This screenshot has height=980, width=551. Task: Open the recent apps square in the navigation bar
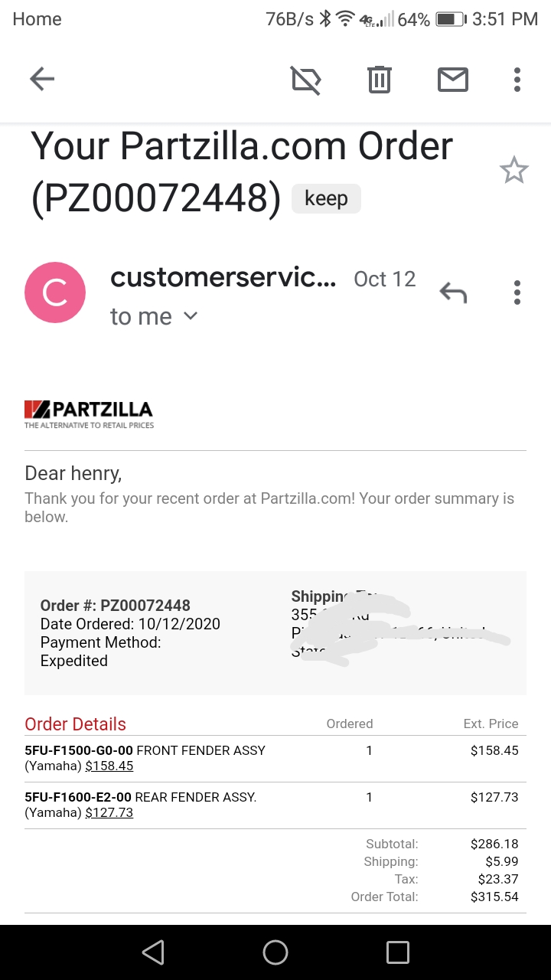[x=398, y=952]
